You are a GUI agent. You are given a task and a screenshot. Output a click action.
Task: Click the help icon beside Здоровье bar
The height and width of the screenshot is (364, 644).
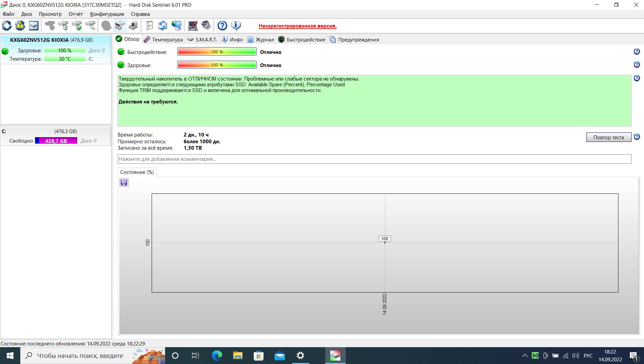point(637,65)
